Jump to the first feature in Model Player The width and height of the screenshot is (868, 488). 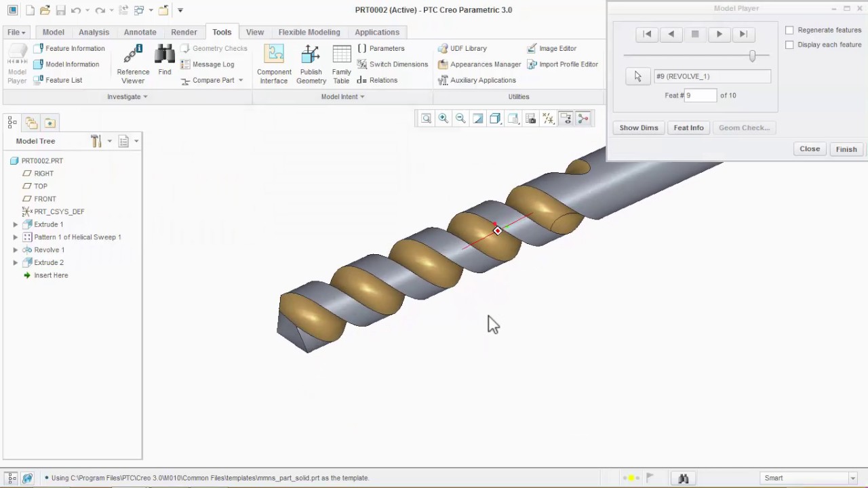coord(647,34)
